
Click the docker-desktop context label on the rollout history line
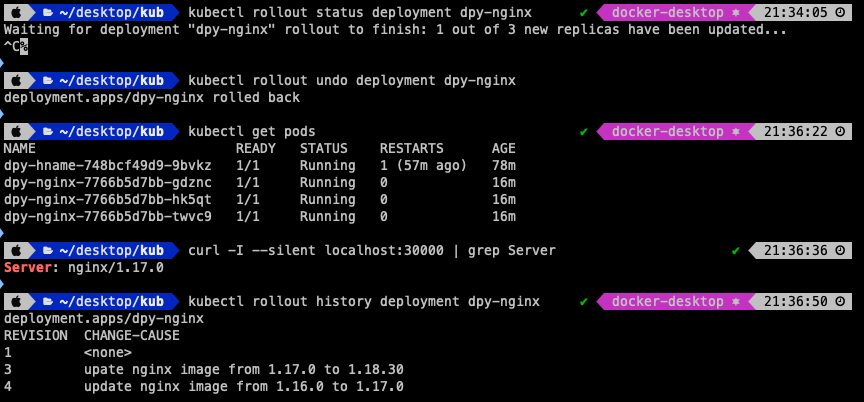click(668, 301)
